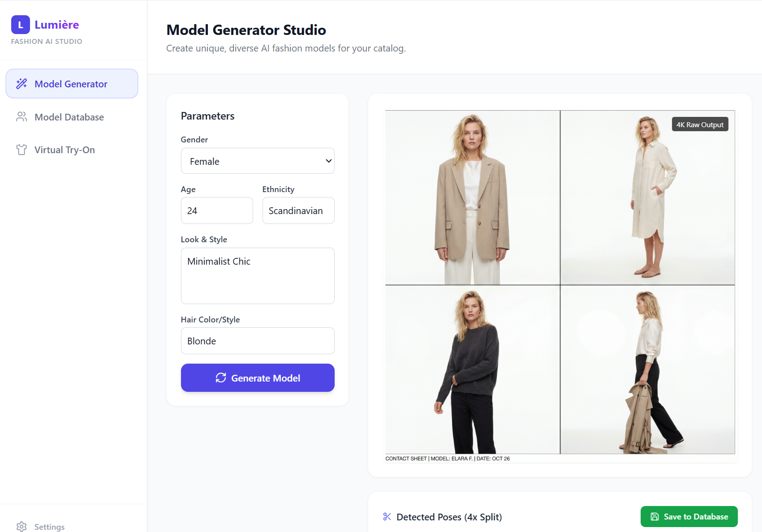Screen dimensions: 762x532
Task: Click the Lumière logo icon
Action: [21, 25]
